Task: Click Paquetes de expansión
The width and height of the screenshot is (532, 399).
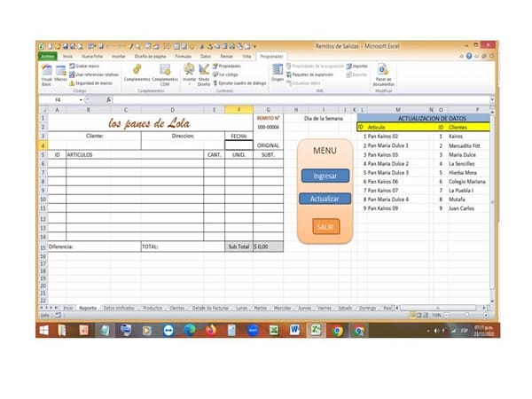Action: (309, 74)
